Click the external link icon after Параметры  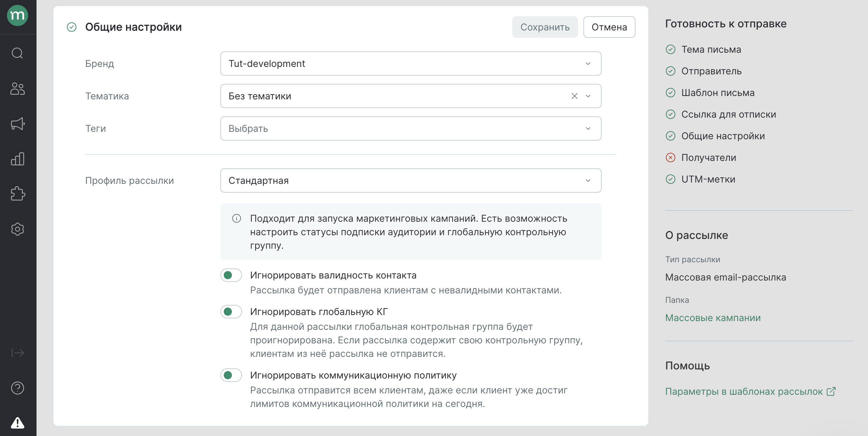[831, 391]
